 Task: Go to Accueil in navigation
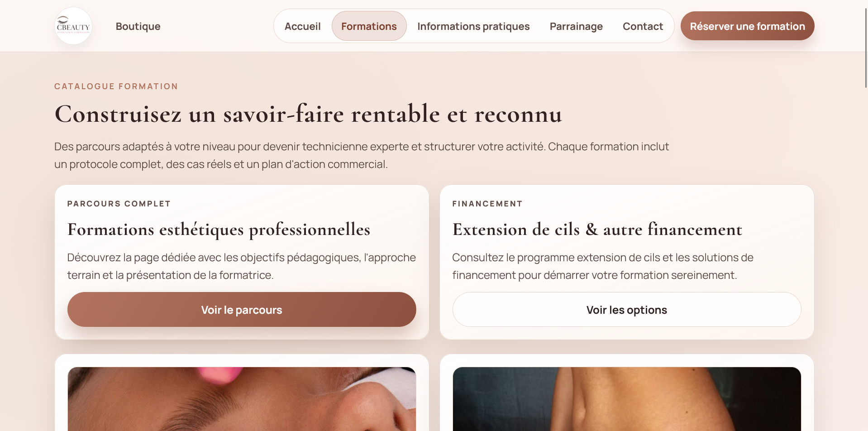pos(302,26)
